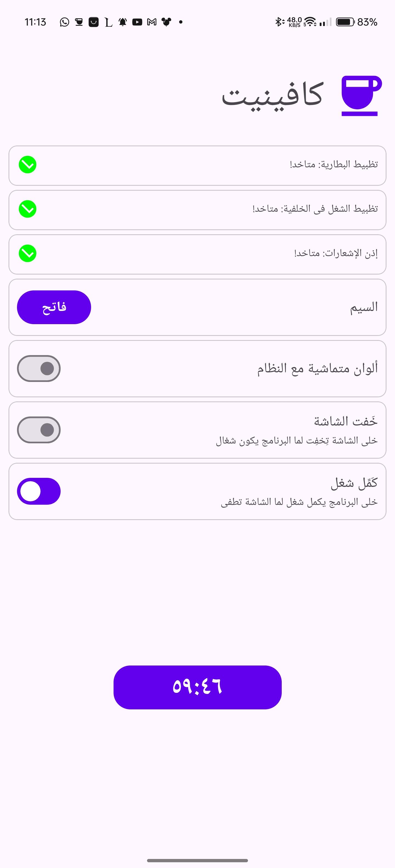Tap the Gmail icon in the status bar
The image size is (395, 868).
pos(152,22)
